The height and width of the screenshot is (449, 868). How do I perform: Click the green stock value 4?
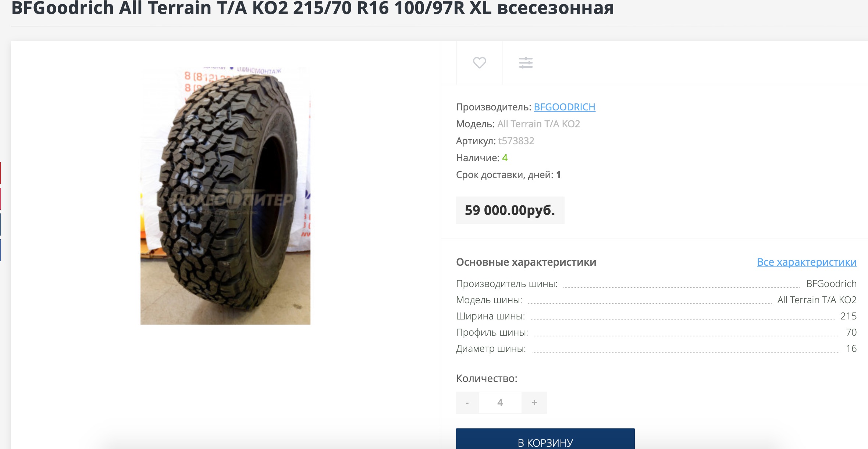505,158
